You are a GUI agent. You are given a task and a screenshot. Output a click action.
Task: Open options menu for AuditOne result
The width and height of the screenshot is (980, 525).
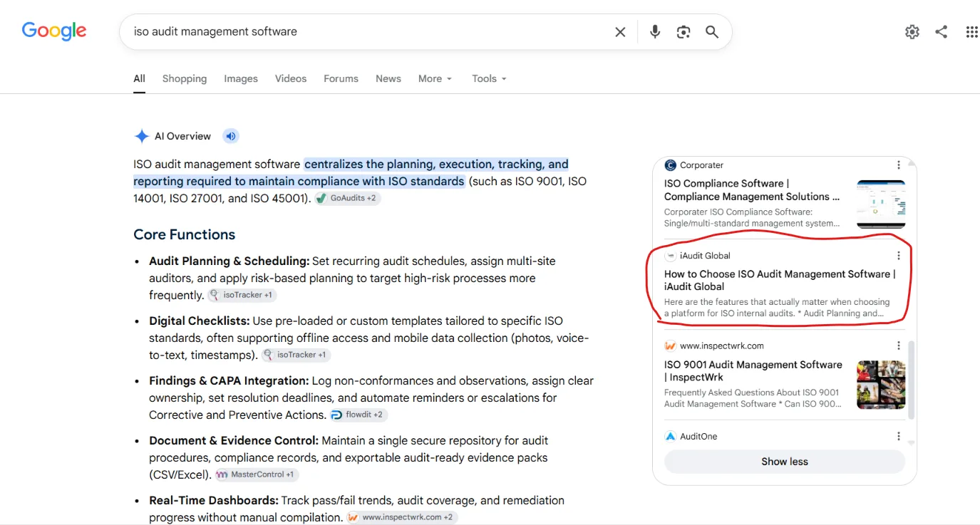click(899, 437)
